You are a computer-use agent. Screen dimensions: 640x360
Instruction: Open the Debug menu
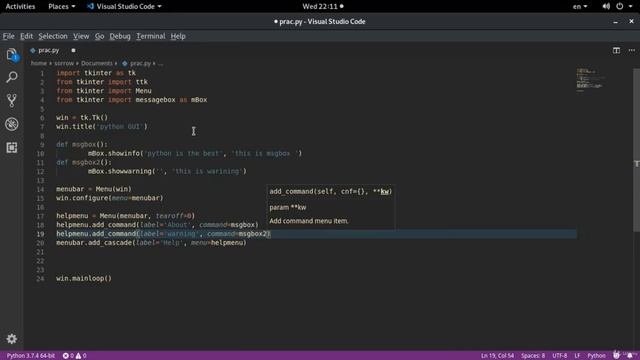pyautogui.click(x=120, y=36)
